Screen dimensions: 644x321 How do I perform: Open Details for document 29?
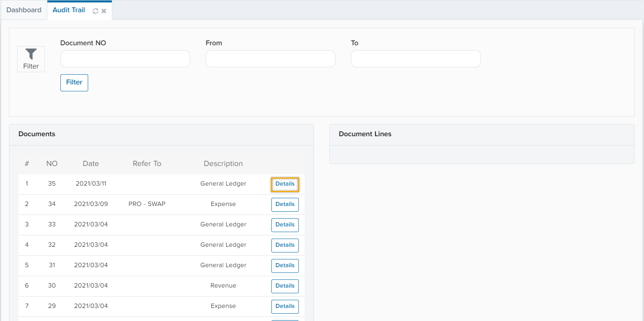coord(285,306)
